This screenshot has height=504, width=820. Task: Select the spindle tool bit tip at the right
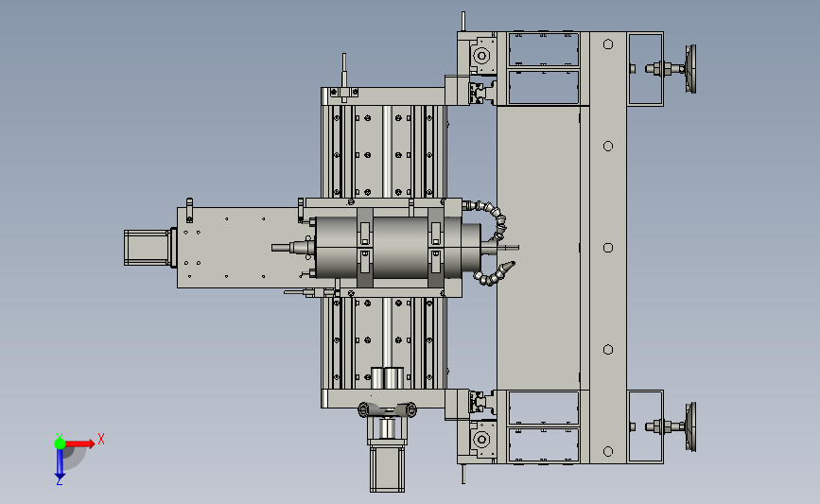coord(508,248)
